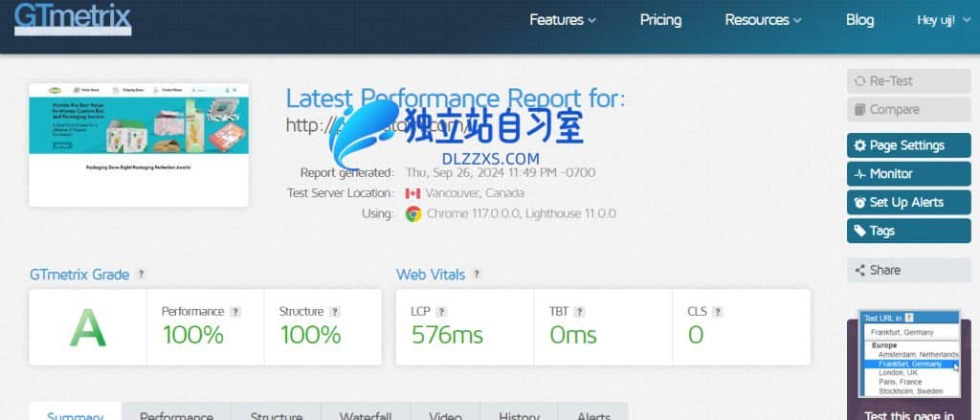The height and width of the screenshot is (420, 980).
Task: Click the Share icon
Action: pos(860,271)
